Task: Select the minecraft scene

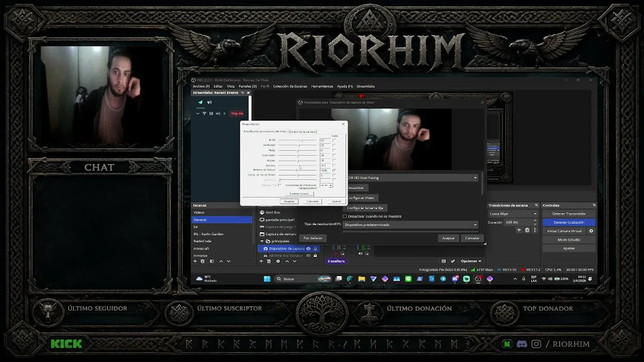Action: (222, 248)
